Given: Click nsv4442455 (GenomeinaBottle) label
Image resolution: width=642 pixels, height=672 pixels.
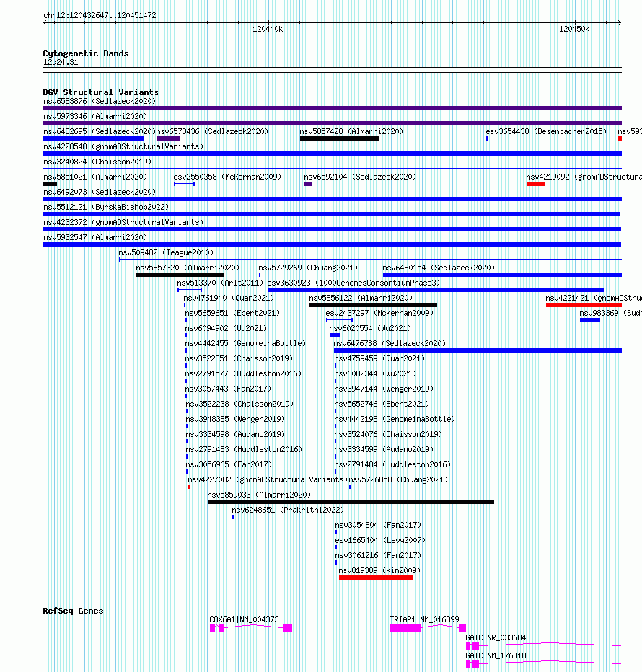Looking at the screenshot, I should click(245, 344).
